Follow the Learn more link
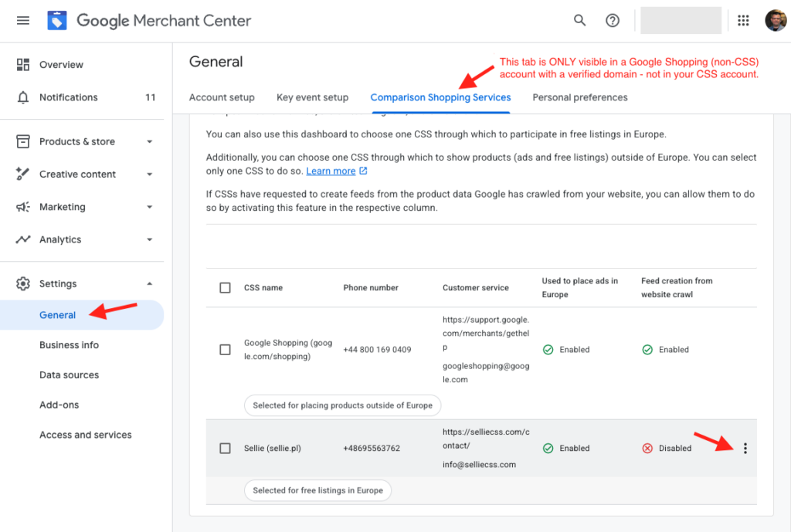 (331, 171)
